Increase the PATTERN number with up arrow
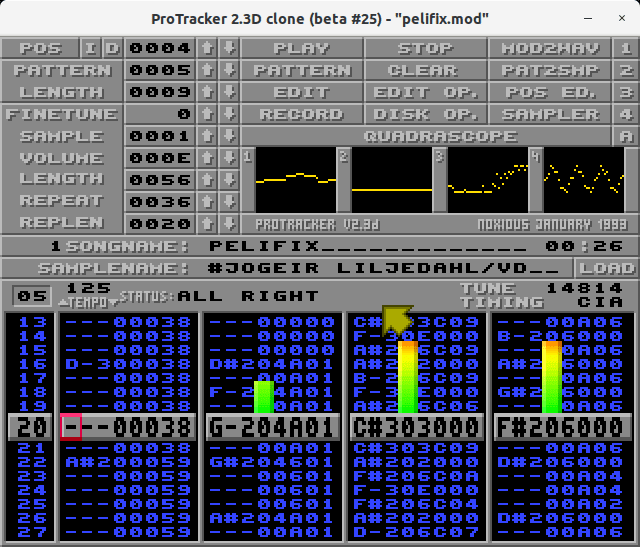Image resolution: width=640 pixels, height=547 pixels. point(207,70)
